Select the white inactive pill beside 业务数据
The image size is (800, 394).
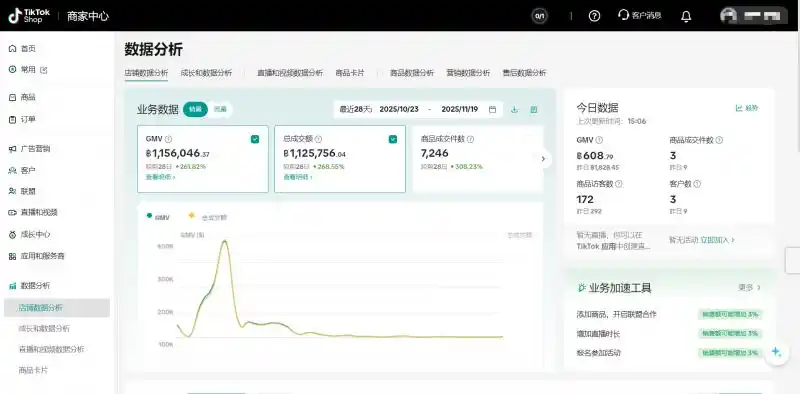click(x=220, y=109)
